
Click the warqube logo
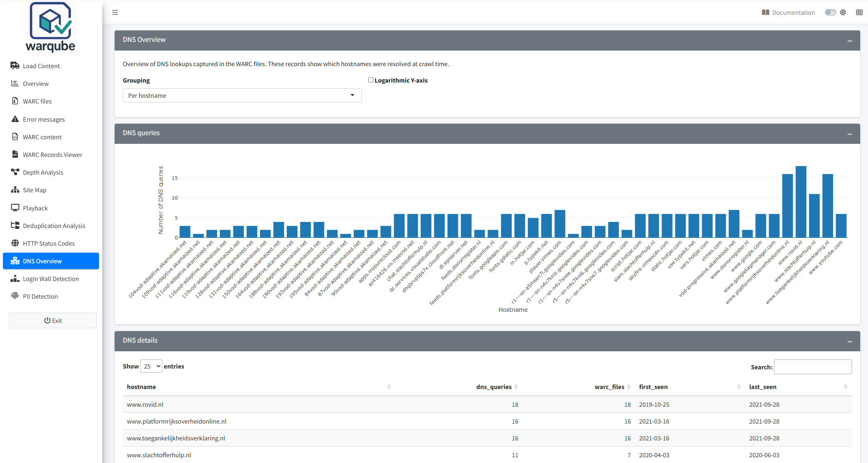tap(51, 27)
